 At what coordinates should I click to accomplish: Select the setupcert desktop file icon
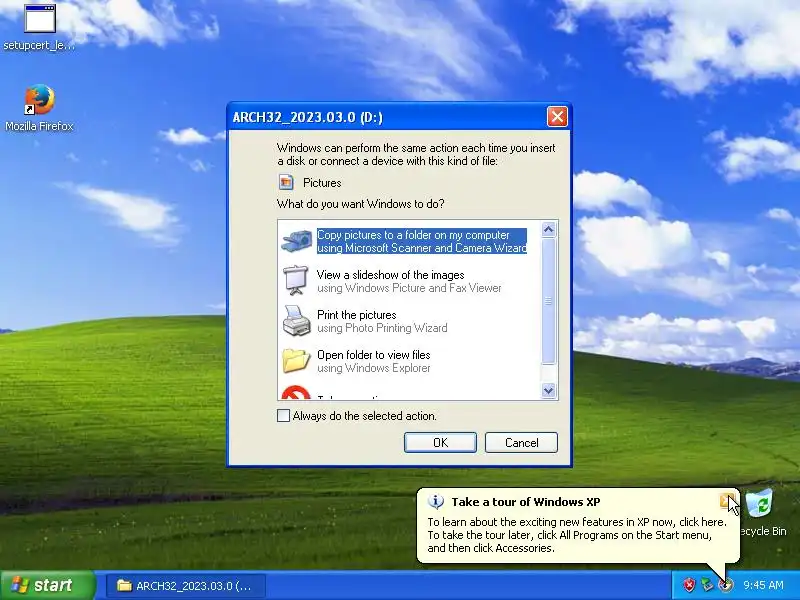[39, 27]
